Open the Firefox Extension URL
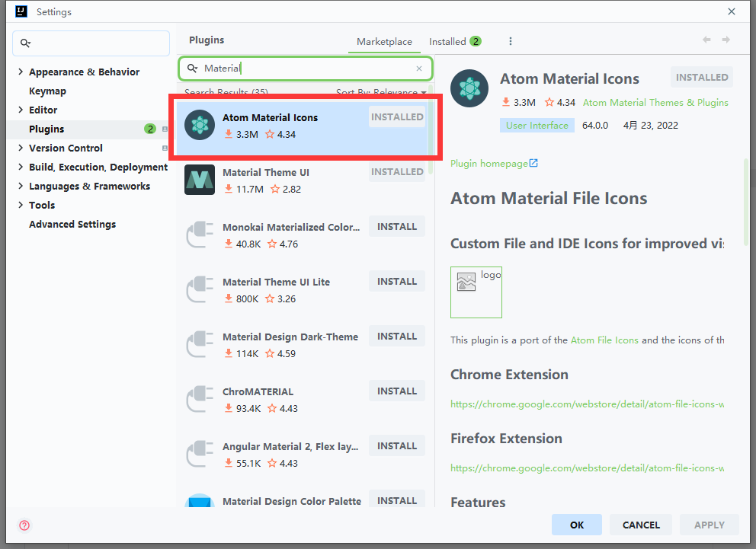Image resolution: width=756 pixels, height=549 pixels. [587, 468]
